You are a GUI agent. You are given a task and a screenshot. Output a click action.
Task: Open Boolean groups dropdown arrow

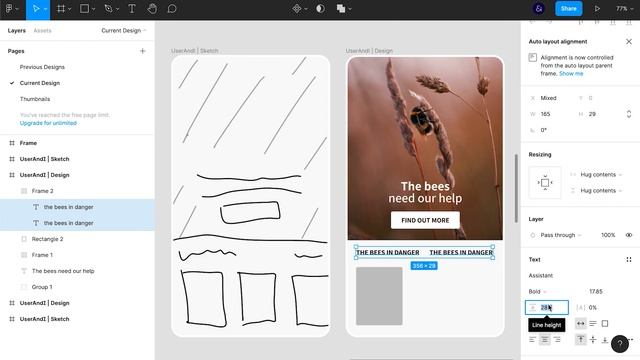350,9
